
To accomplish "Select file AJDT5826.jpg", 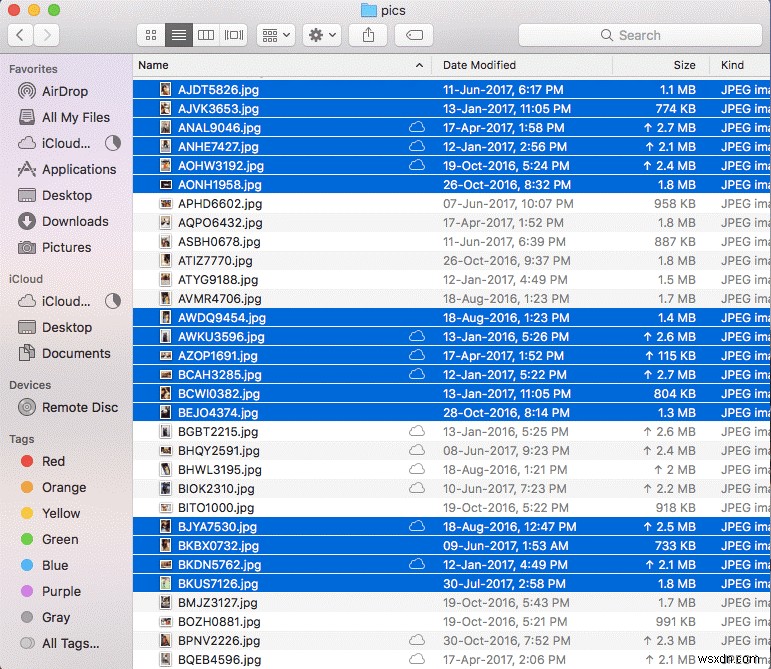I will tap(451, 90).
